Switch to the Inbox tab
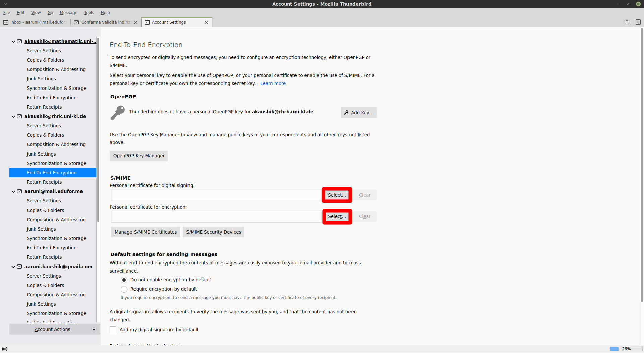This screenshot has width=644, height=353. 35,22
